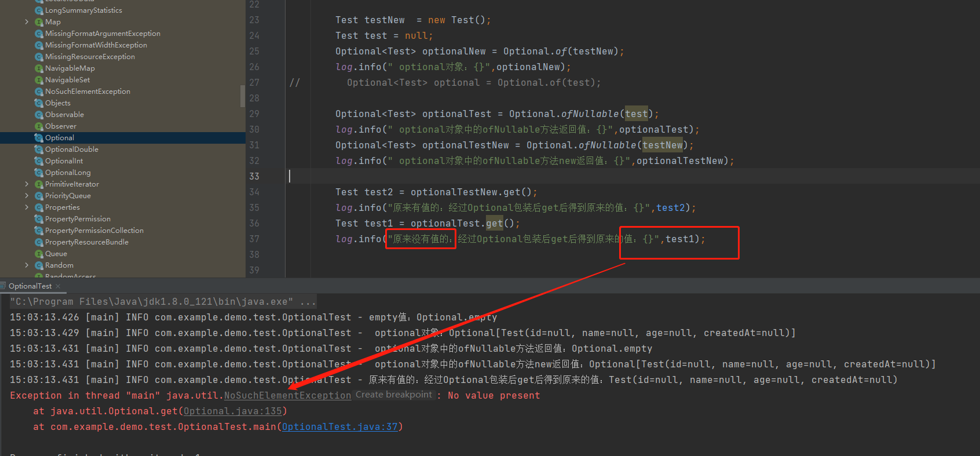Click the NavigableSet interface icon
980x456 pixels.
coord(39,80)
